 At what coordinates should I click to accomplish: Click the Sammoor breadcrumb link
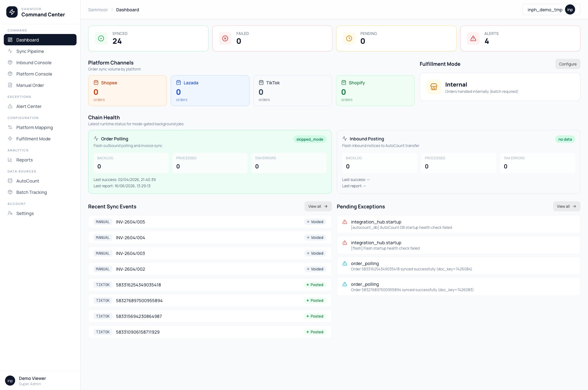click(98, 10)
